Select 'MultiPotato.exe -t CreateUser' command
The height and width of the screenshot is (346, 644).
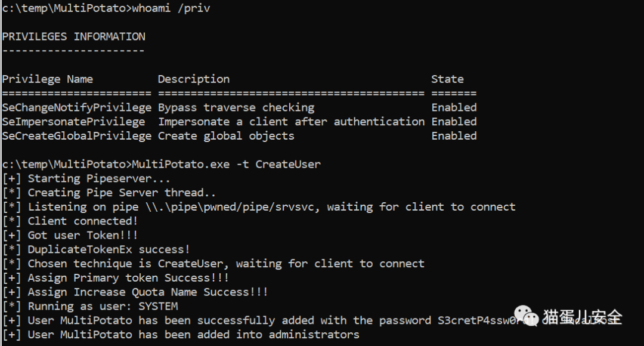point(227,165)
